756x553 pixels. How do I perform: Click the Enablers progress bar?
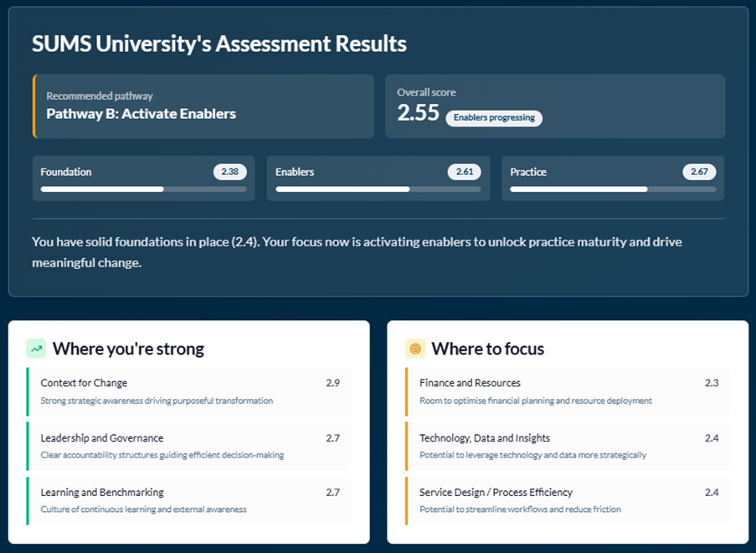pos(378,189)
